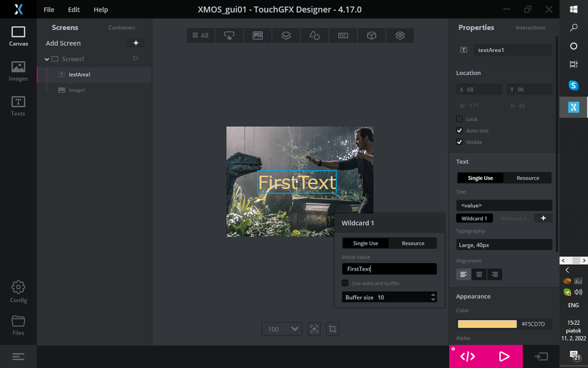
Task: Switch to the Screens tab
Action: 65,27
